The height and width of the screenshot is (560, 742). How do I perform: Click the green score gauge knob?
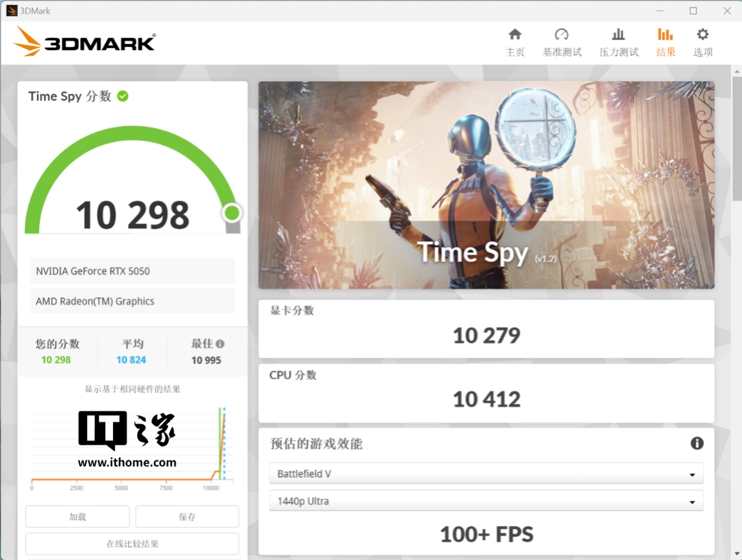(232, 213)
